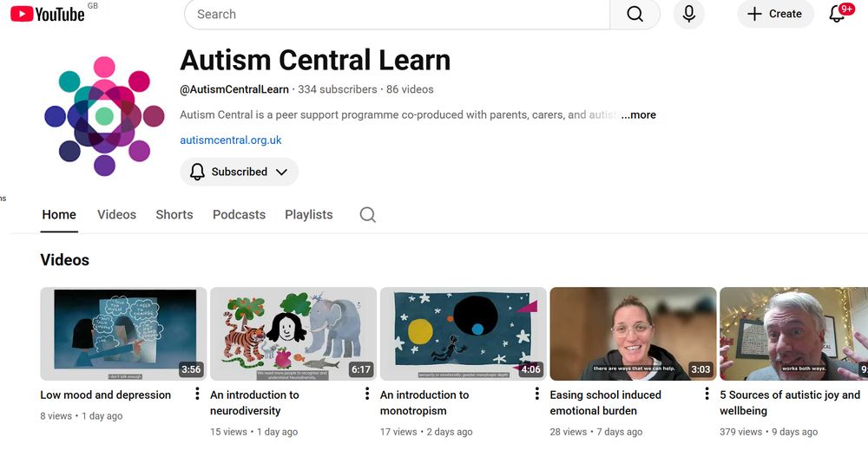
Task: Switch to the Shorts tab
Action: coord(174,214)
